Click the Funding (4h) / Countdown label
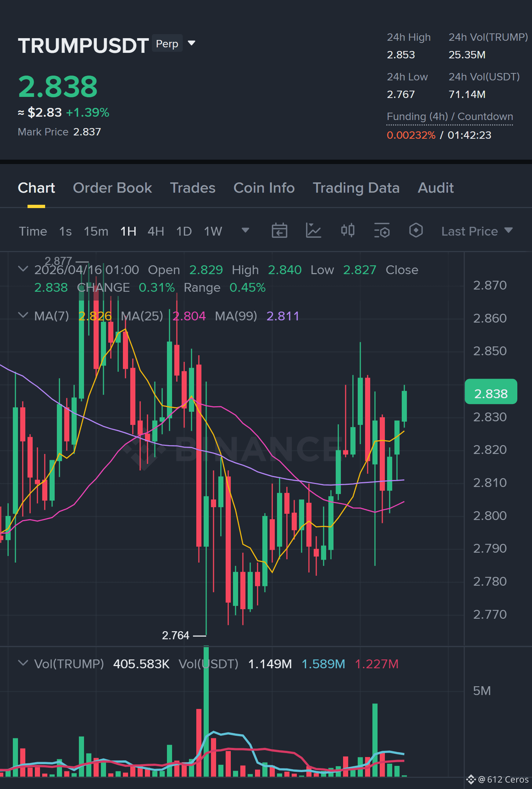Screen dimensions: 532x789 coord(450,117)
